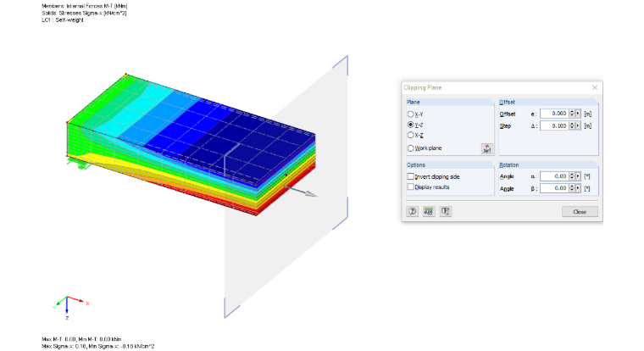Click the green support symbol on the model

point(79,164)
